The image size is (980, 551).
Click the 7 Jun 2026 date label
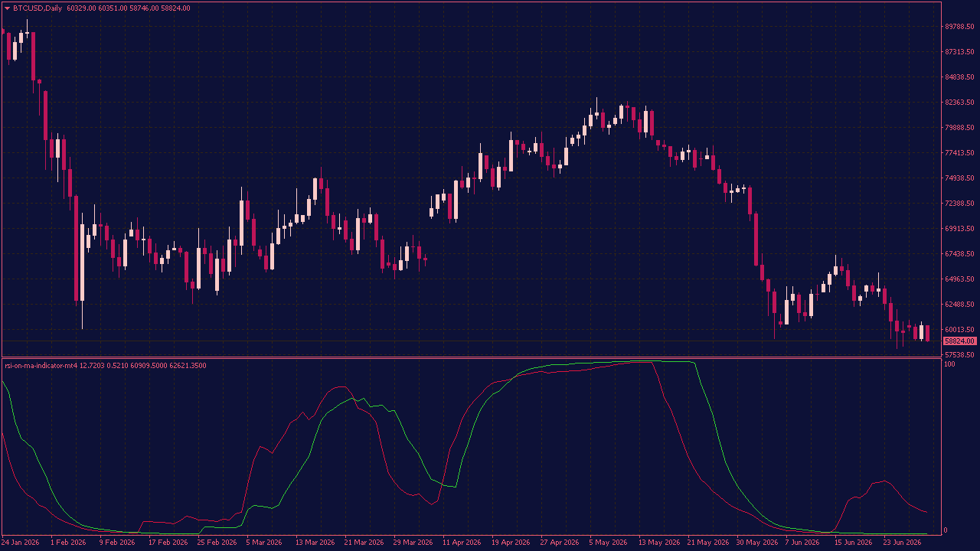803,543
